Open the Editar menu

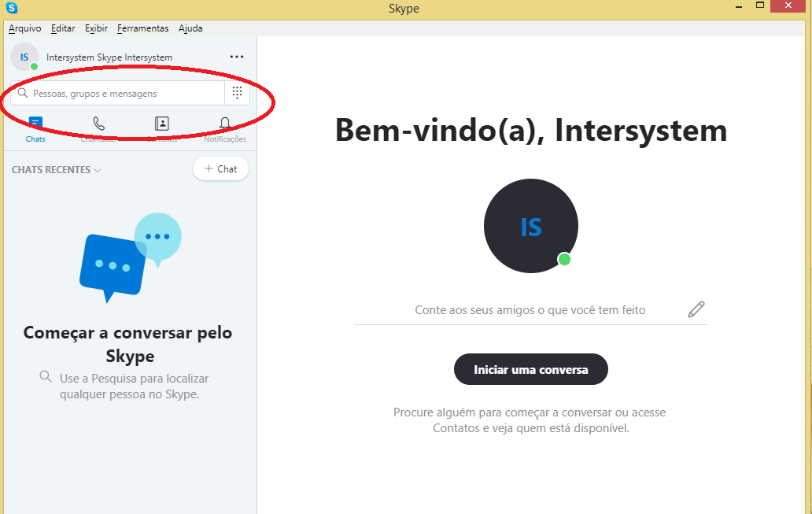click(x=63, y=28)
